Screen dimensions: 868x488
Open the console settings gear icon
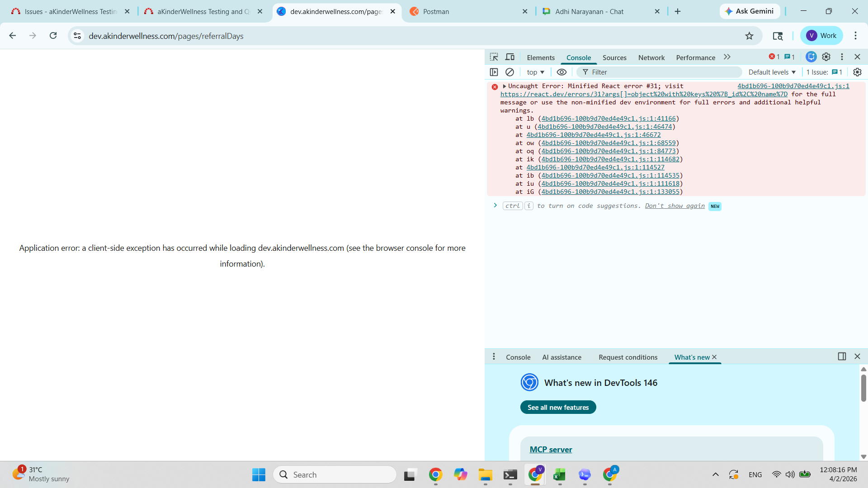[x=857, y=72]
